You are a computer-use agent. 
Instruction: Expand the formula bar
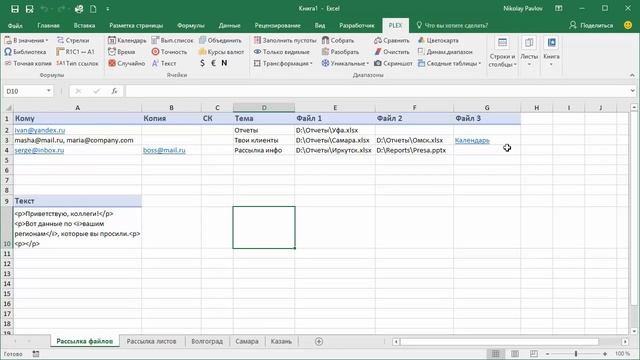(632, 91)
